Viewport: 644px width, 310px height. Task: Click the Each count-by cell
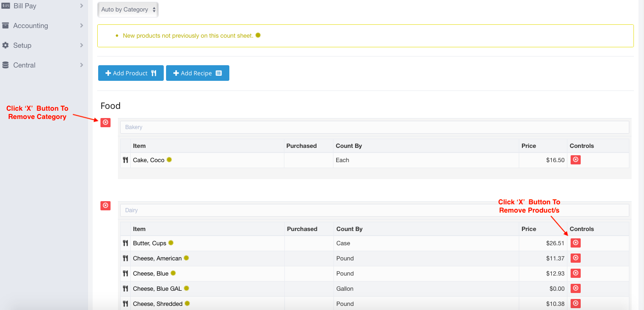click(x=426, y=160)
